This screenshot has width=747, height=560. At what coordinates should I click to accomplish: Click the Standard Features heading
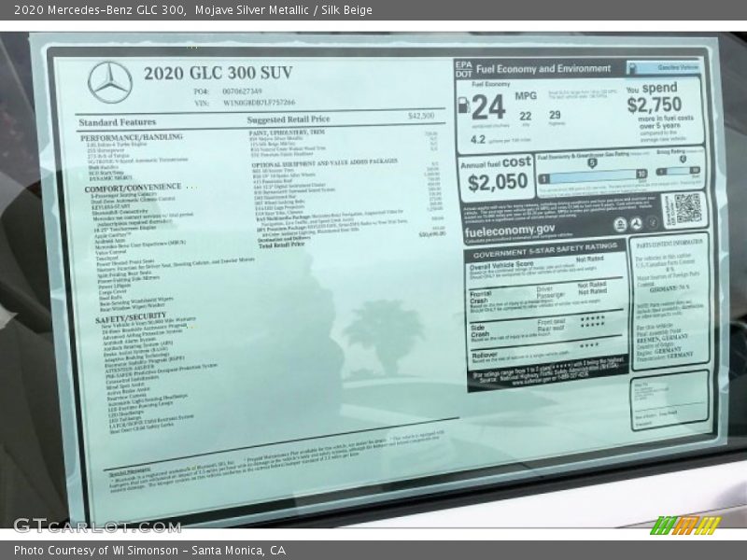118,122
